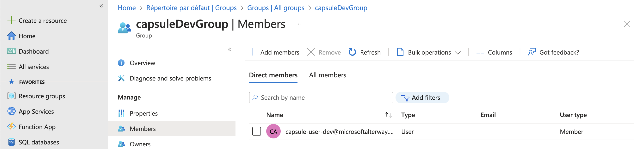Switch to the All members tab
The height and width of the screenshot is (149, 644).
tap(327, 75)
